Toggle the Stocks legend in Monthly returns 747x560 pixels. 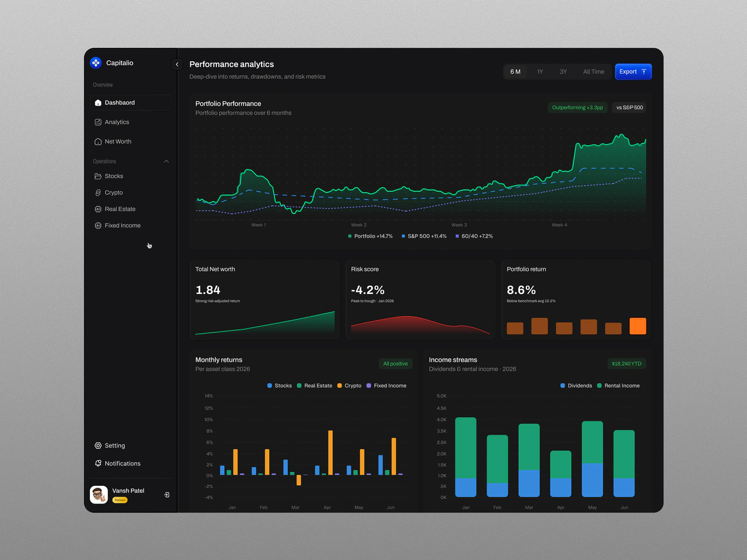coord(280,386)
